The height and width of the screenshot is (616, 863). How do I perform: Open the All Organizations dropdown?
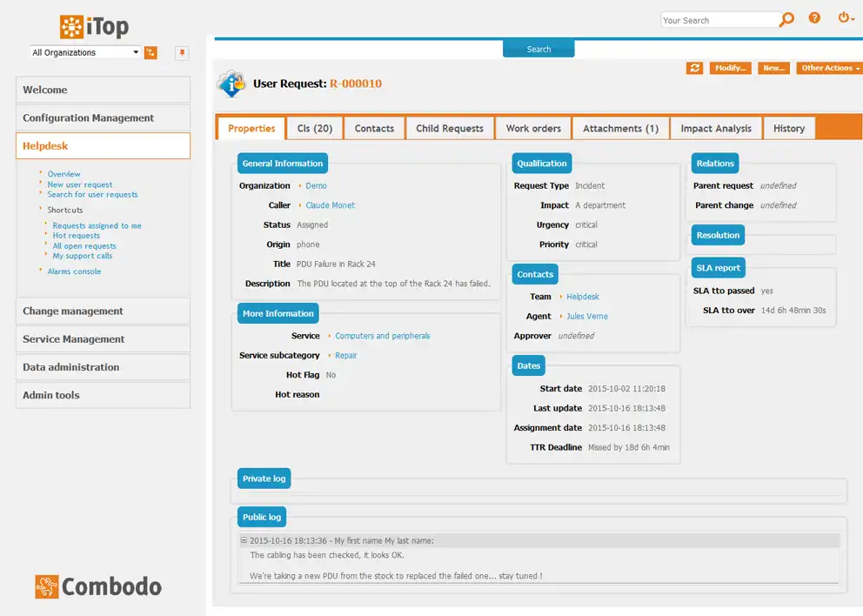(x=84, y=52)
